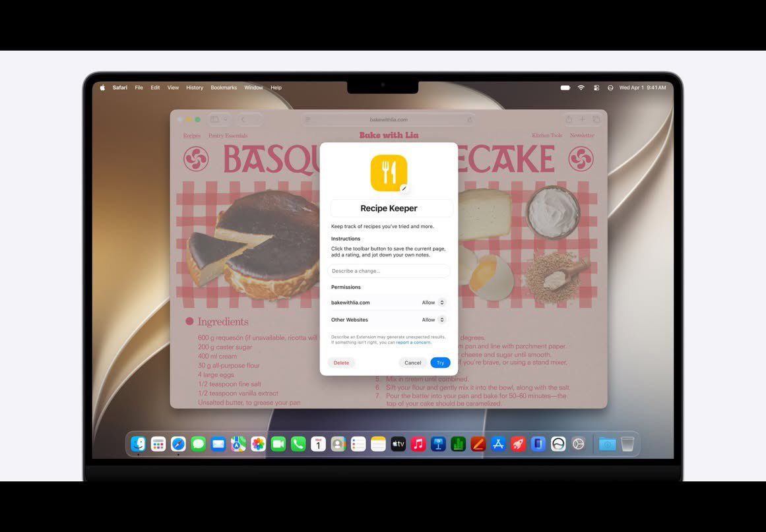This screenshot has height=532, width=766.
Task: Open Calendar from the Dock
Action: [318, 444]
